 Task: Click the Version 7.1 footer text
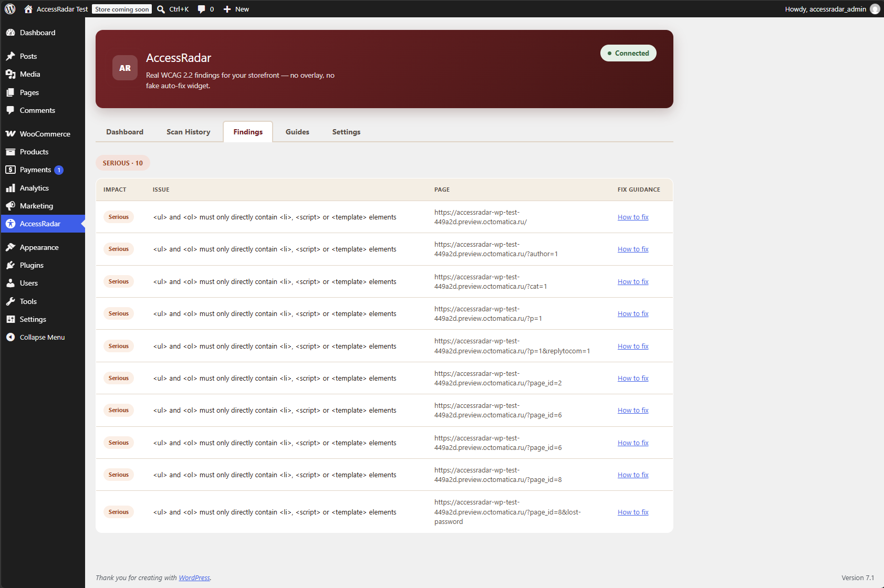tap(858, 577)
